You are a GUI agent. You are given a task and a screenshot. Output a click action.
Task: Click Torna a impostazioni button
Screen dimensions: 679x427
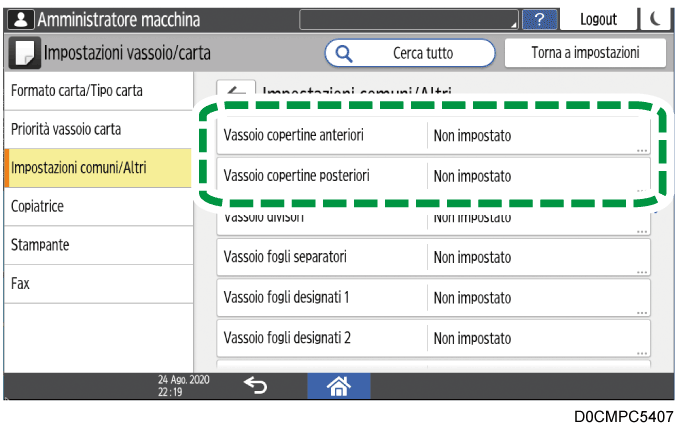[x=585, y=53]
